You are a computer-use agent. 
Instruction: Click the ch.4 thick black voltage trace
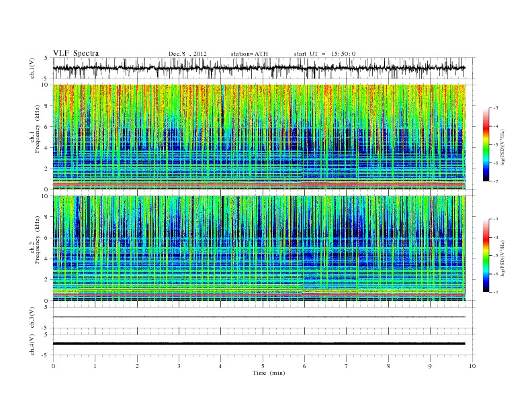(x=259, y=344)
